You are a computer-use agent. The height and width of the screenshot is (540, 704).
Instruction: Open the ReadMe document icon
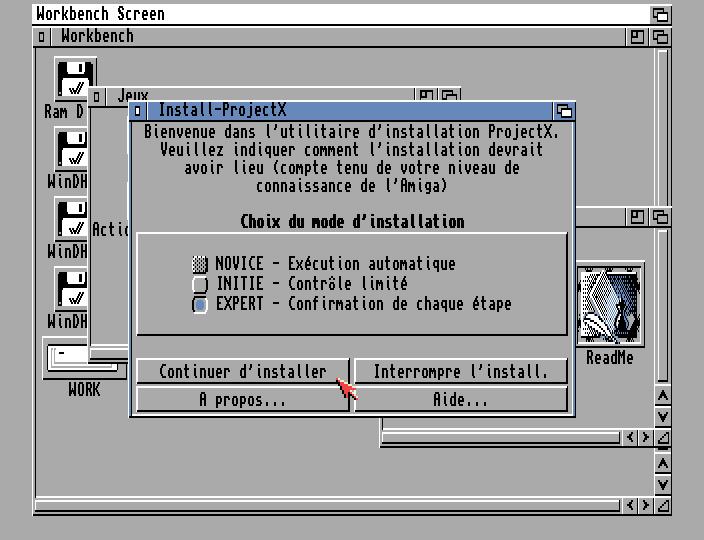point(610,304)
